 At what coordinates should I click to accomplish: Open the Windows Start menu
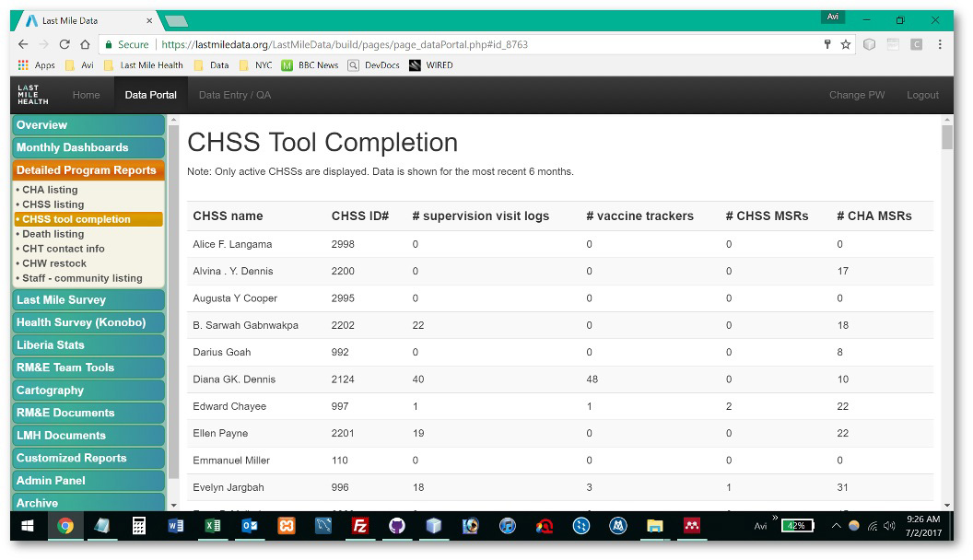coord(28,526)
